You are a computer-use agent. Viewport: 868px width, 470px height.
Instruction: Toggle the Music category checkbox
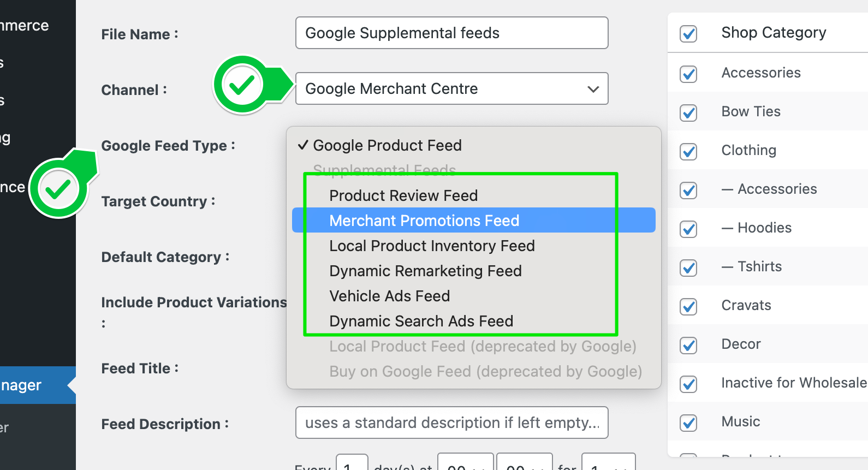coord(688,423)
